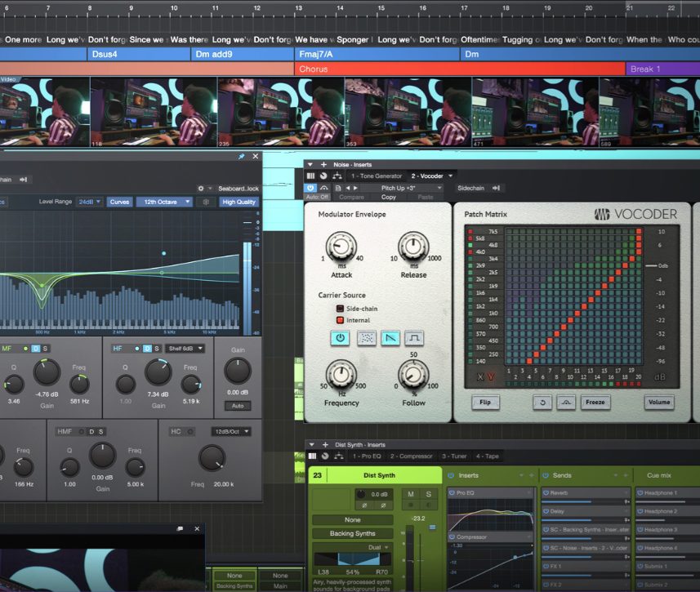Viewport: 700px width, 592px height.
Task: Click the Chorus arranger section marker
Action: pyautogui.click(x=459, y=69)
